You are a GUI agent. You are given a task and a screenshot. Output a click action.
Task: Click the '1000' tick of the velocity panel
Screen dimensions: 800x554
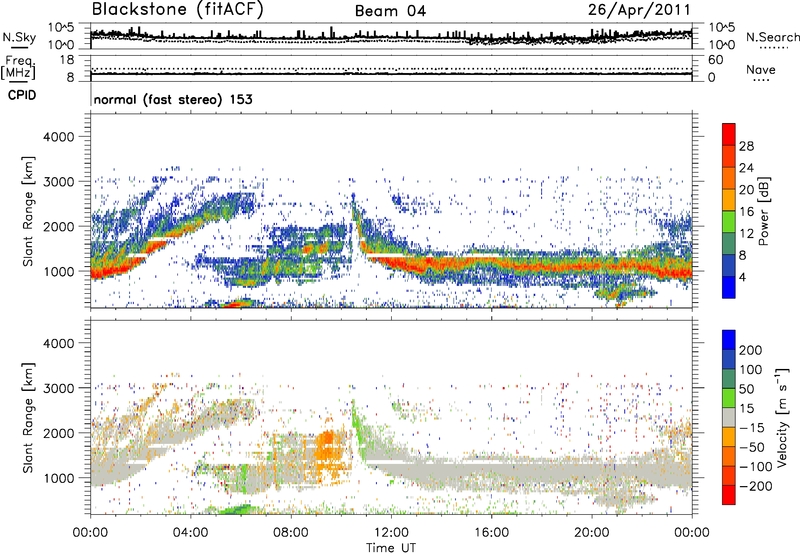(58, 478)
